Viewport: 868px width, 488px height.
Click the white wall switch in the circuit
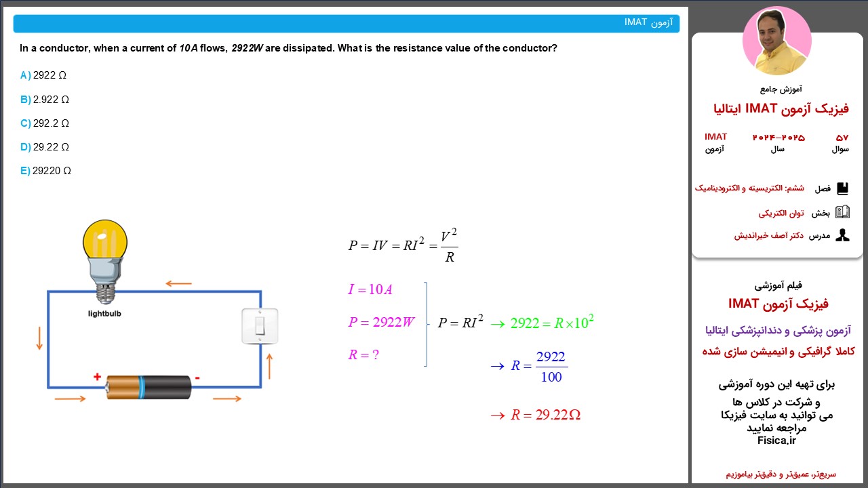coord(260,326)
